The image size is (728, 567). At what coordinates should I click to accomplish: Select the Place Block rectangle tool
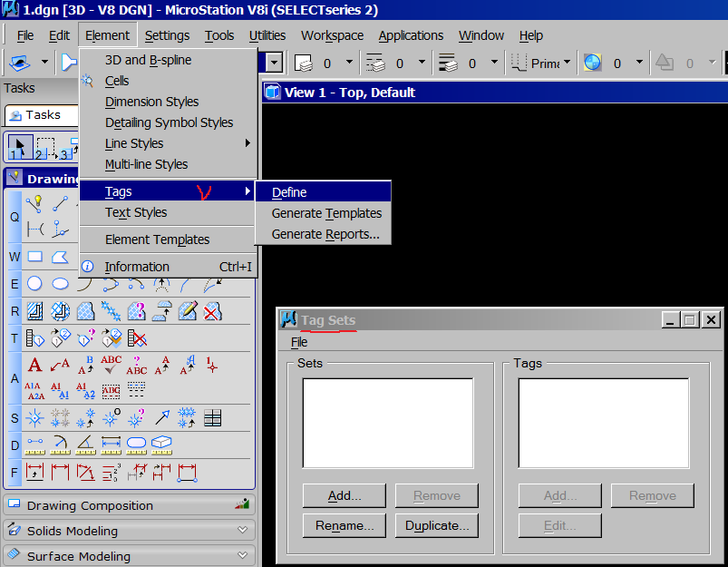35,257
